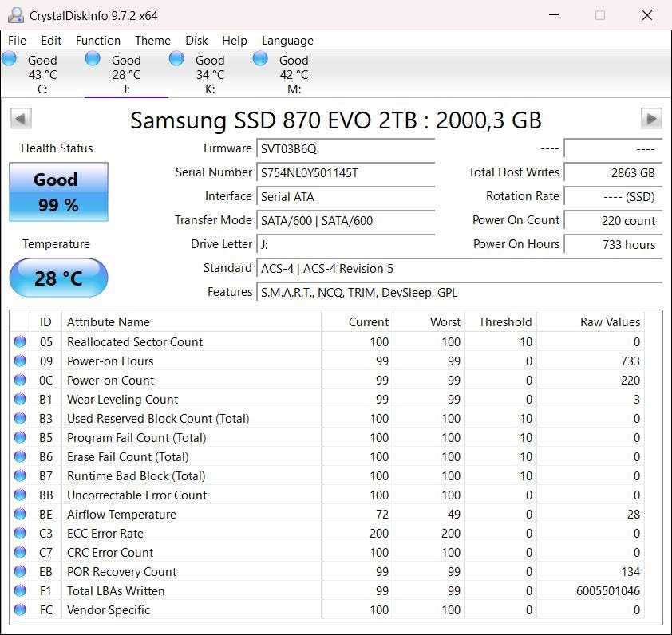Viewport: 672px width, 635px height.
Task: Expand the Disk menu
Action: coord(196,41)
